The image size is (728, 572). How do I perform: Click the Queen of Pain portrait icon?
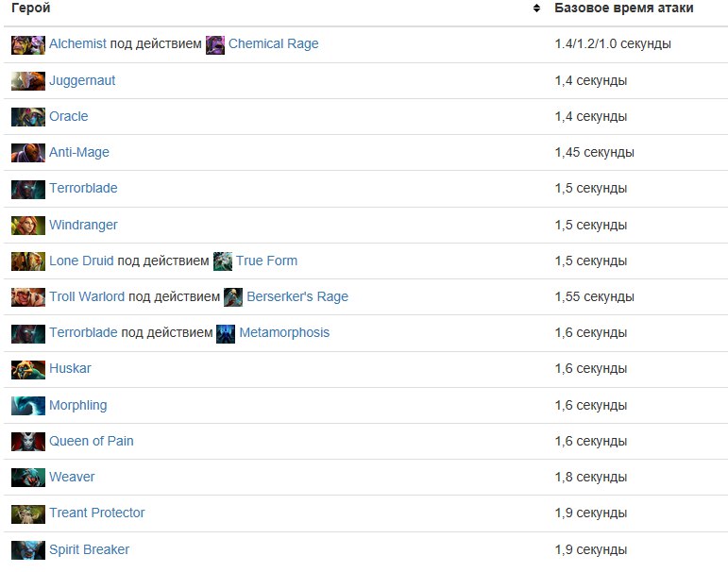[x=27, y=442]
